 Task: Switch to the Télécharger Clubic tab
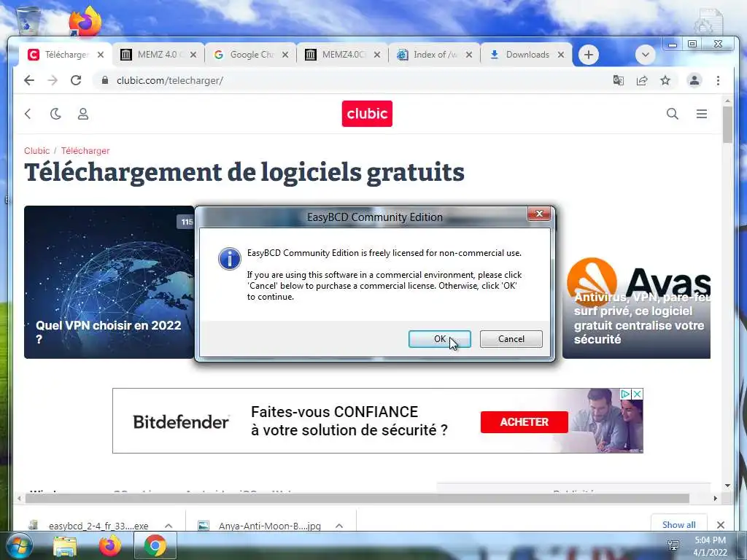pos(66,55)
